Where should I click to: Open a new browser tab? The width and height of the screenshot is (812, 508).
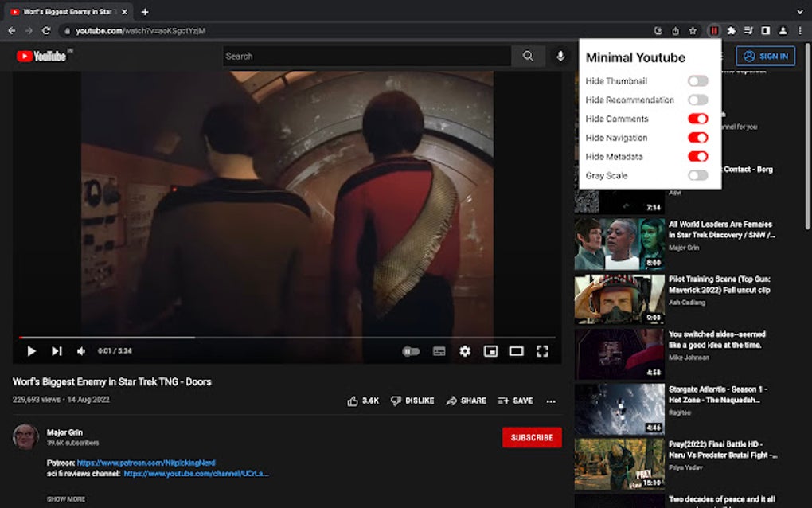(145, 12)
